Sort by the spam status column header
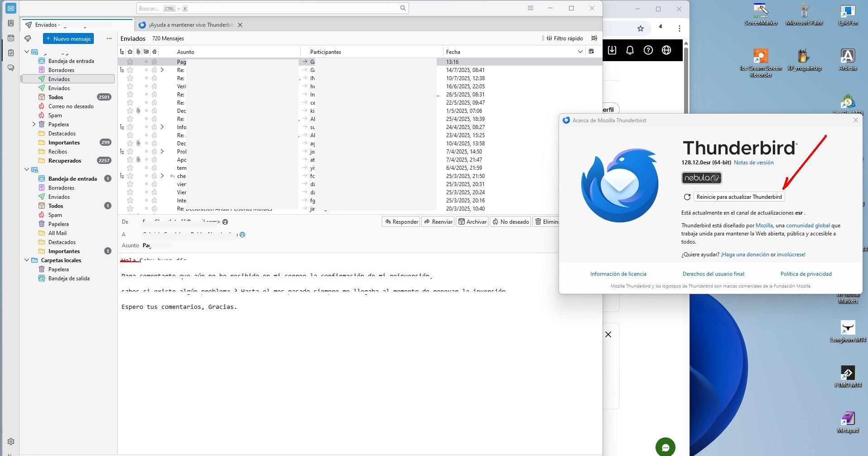Viewport: 868px width, 456px height. click(x=154, y=52)
